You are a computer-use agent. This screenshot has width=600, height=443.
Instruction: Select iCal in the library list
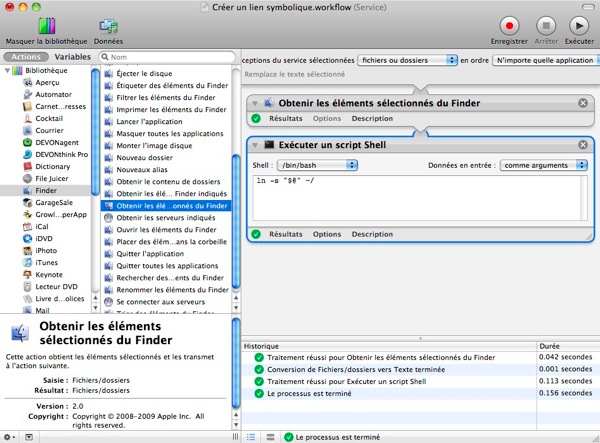coord(41,226)
